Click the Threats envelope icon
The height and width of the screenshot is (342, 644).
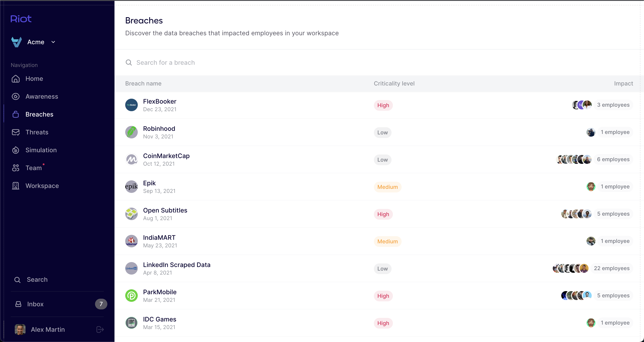(15, 132)
